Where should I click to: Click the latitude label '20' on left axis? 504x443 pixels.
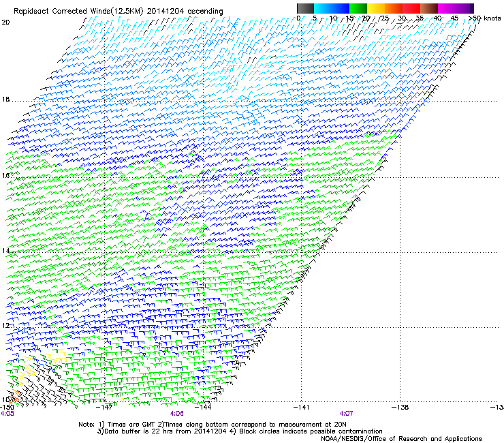coord(5,22)
